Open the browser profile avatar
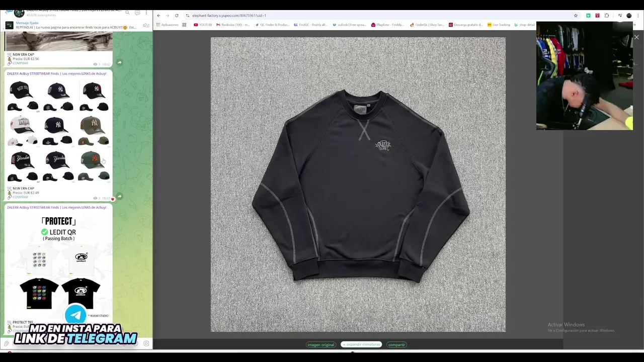Image resolution: width=644 pixels, height=362 pixels. point(629,16)
